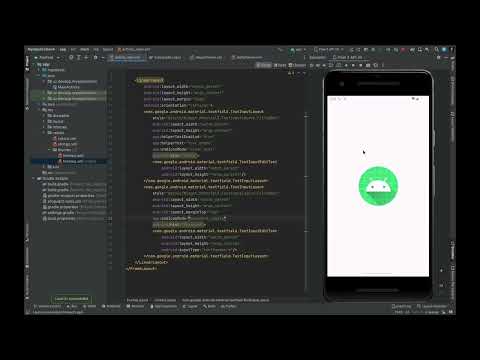Image resolution: width=480 pixels, height=360 pixels.
Task: Expand the drawable folder
Action: point(44,116)
